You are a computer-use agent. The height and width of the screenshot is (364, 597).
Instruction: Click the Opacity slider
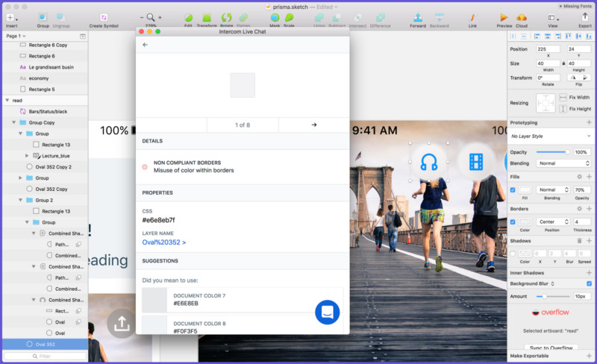pos(553,152)
